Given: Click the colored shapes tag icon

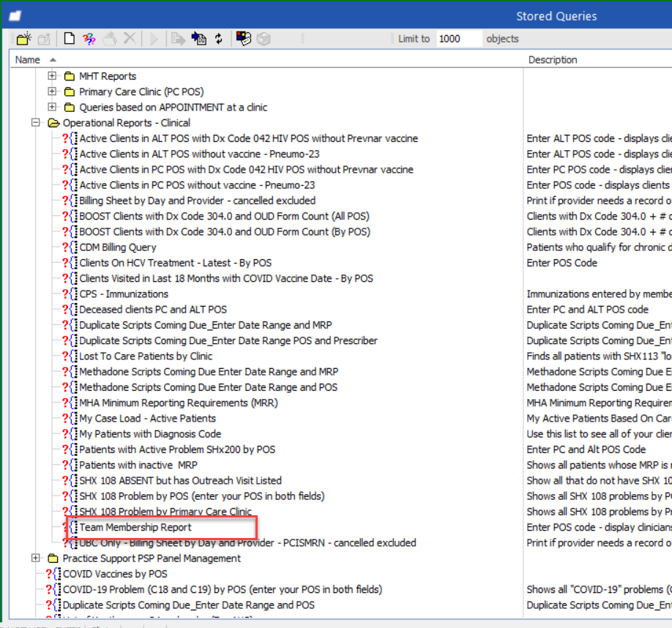Looking at the screenshot, I should [244, 39].
